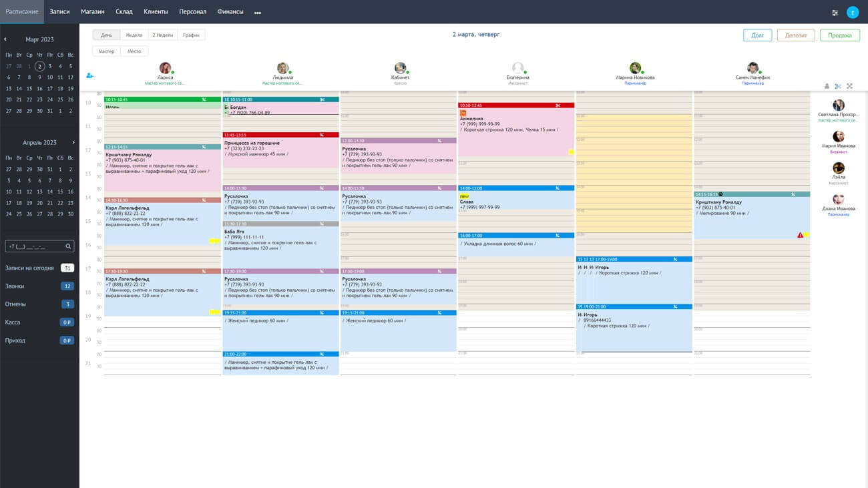Click the blue user account avatar
868x488 pixels.
(x=853, y=13)
